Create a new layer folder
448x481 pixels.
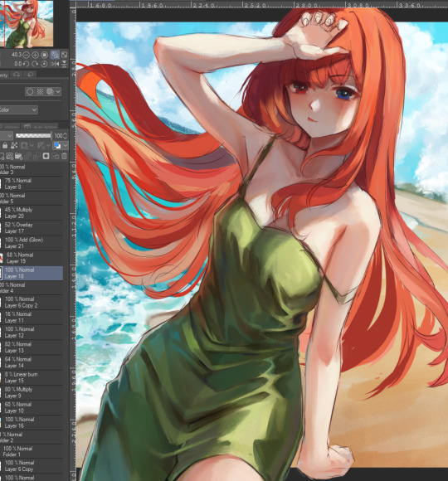pos(19,156)
